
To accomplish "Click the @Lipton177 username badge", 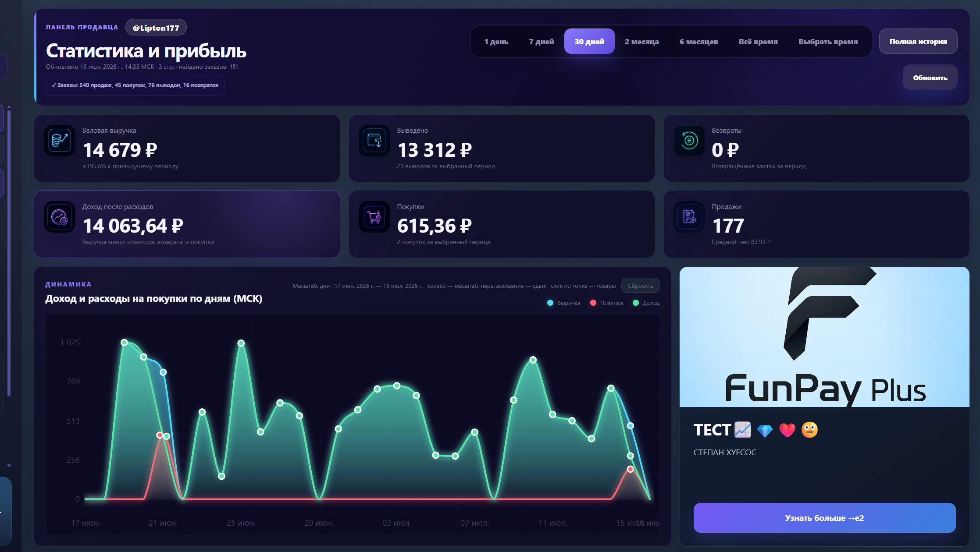I will 156,28.
